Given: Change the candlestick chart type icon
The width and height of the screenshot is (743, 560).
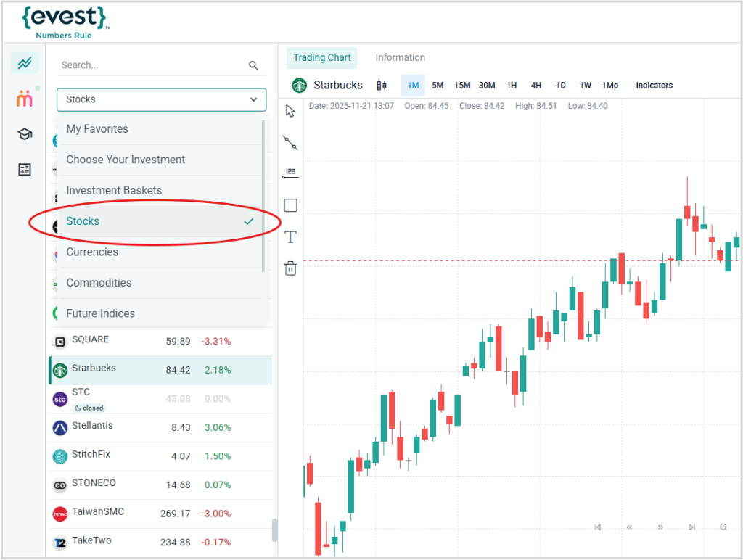Looking at the screenshot, I should pos(382,86).
